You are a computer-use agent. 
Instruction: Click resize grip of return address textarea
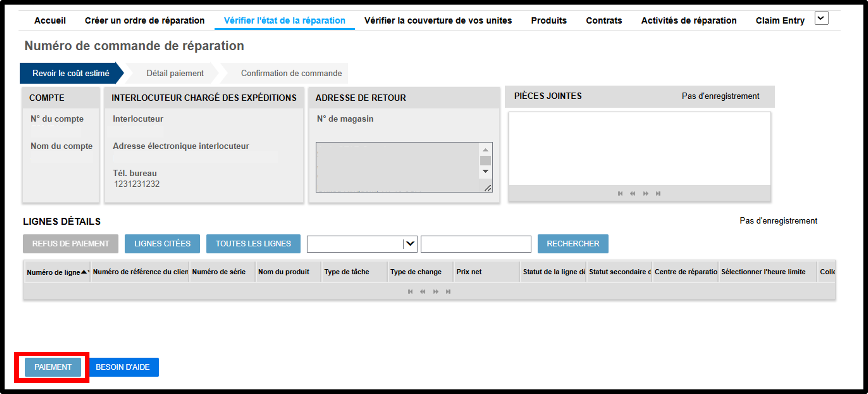tap(488, 188)
